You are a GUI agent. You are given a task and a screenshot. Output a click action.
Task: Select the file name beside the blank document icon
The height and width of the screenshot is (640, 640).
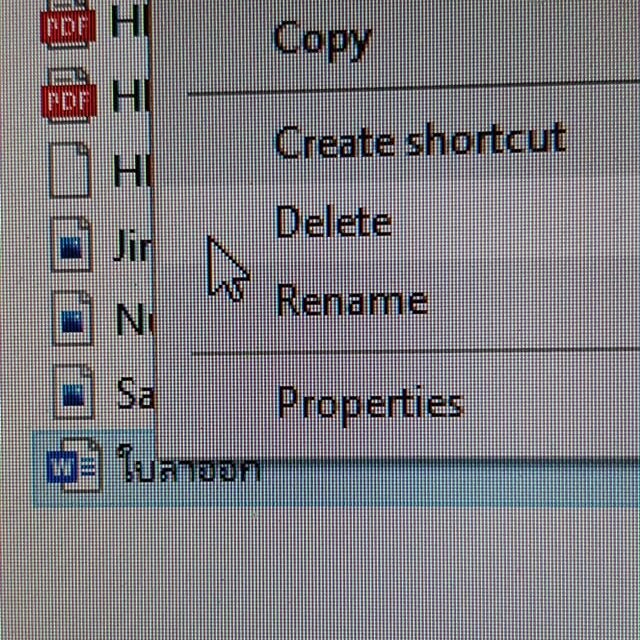pyautogui.click(x=130, y=171)
